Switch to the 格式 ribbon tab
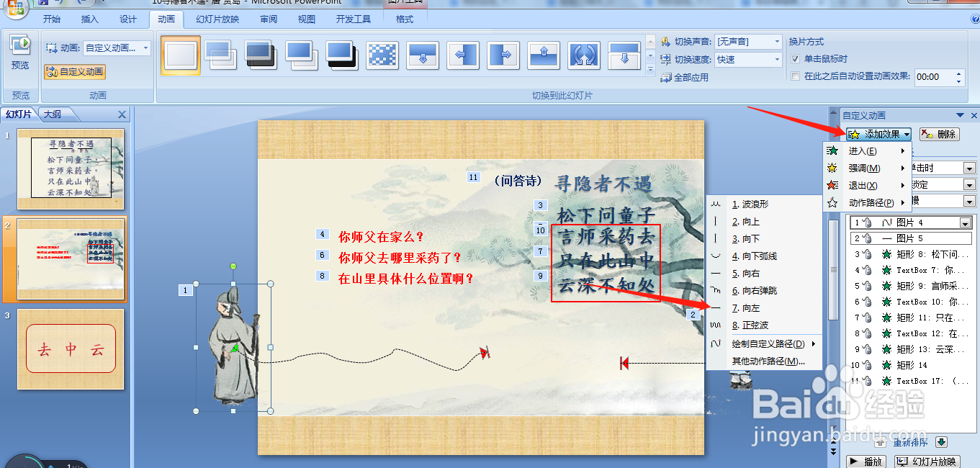This screenshot has width=980, height=468. click(405, 19)
